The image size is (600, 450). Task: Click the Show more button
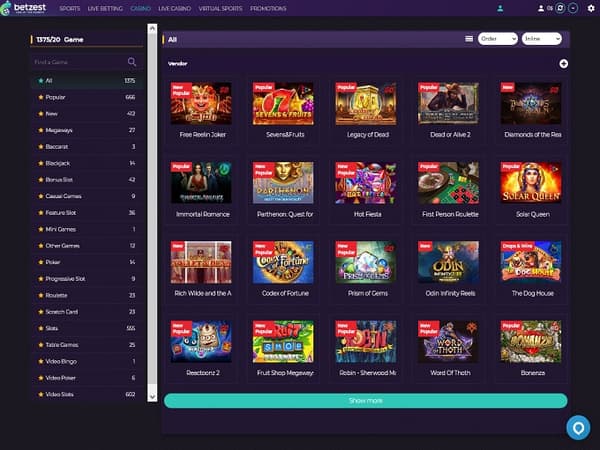point(365,401)
